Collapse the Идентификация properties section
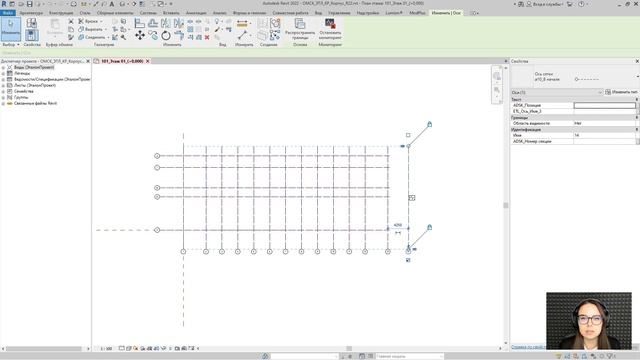 [x=636, y=129]
